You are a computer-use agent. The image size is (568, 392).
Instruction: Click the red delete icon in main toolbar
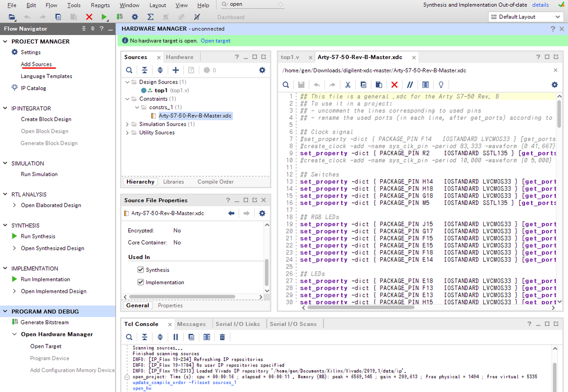pos(89,17)
